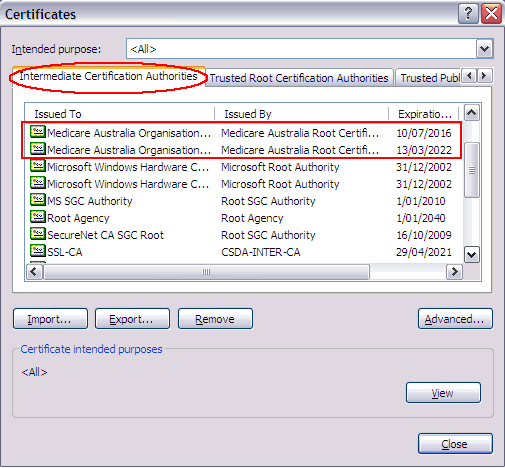Sort by the Expiration column header

coord(424,114)
